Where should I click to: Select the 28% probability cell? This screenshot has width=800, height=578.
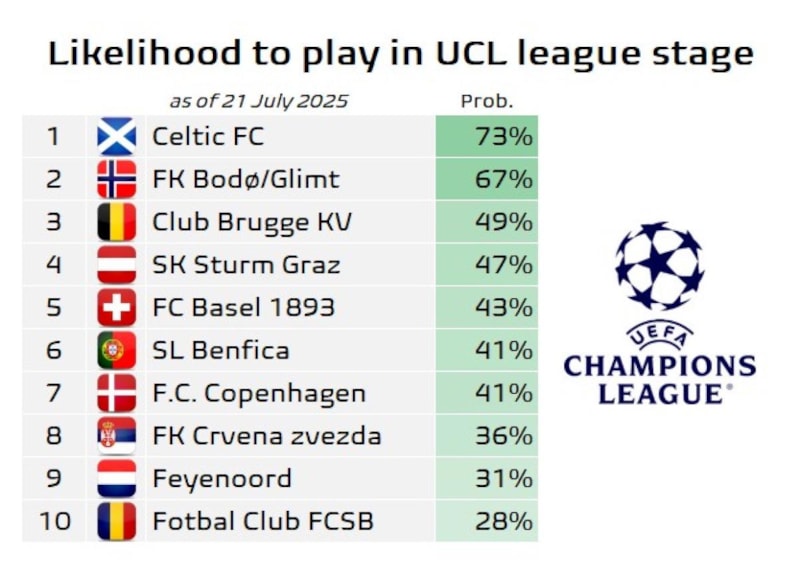click(x=487, y=521)
